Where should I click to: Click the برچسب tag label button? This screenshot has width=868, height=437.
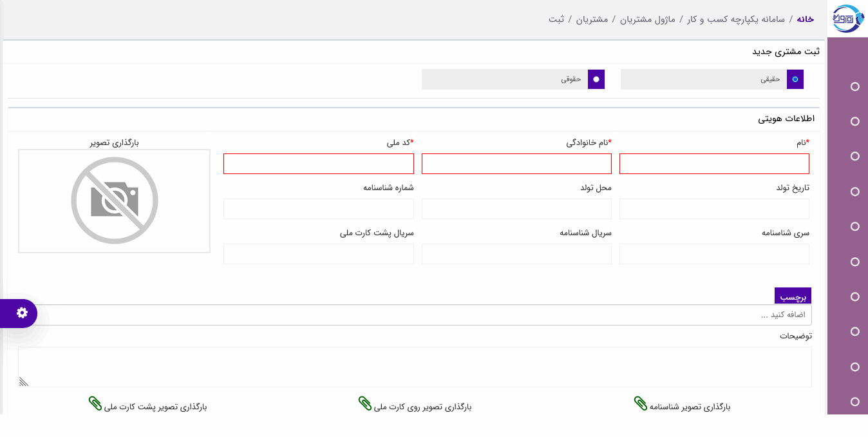coord(793,295)
